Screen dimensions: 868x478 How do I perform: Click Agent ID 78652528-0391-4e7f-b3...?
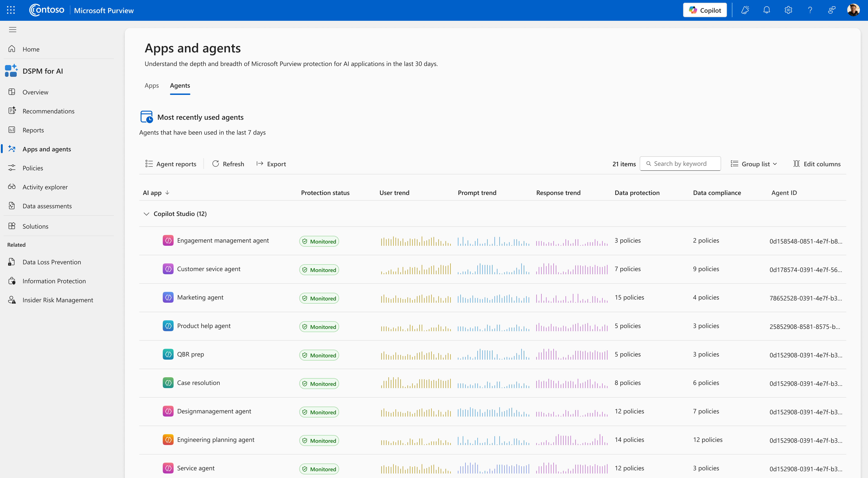806,298
